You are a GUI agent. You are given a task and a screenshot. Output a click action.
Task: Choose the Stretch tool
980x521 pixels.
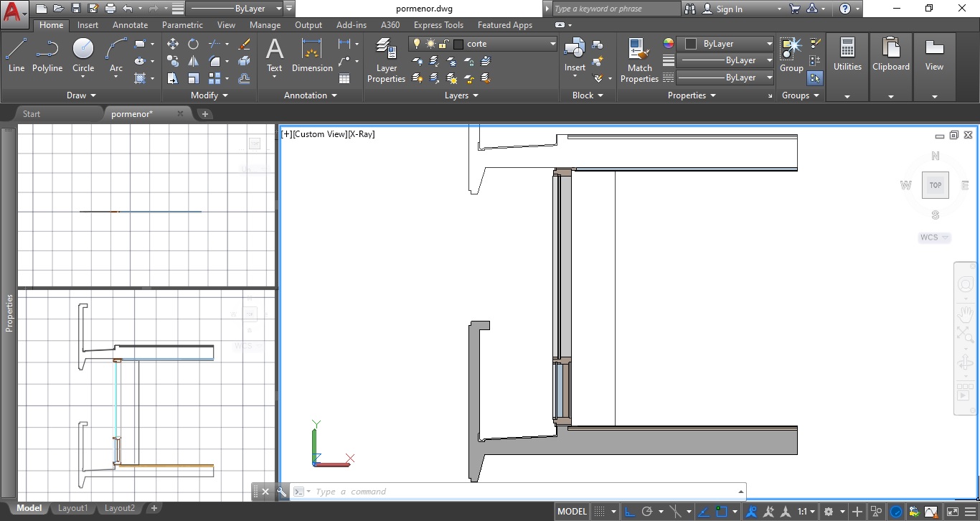(173, 78)
